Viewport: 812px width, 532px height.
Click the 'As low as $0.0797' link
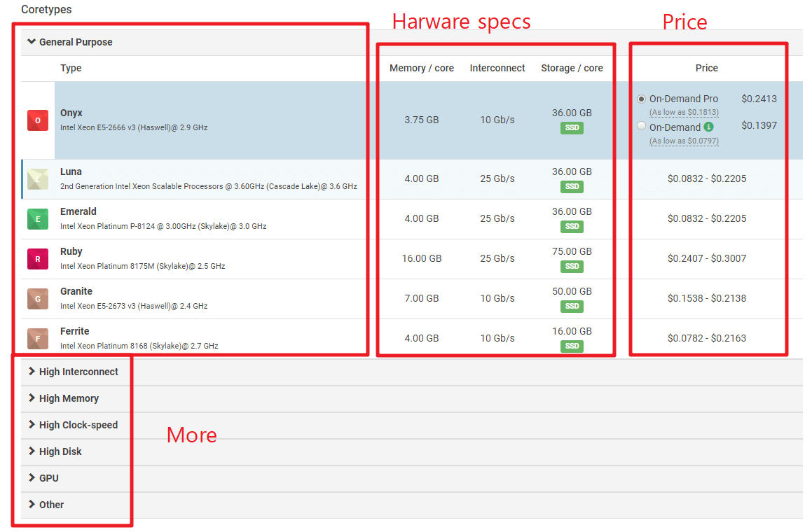(684, 141)
